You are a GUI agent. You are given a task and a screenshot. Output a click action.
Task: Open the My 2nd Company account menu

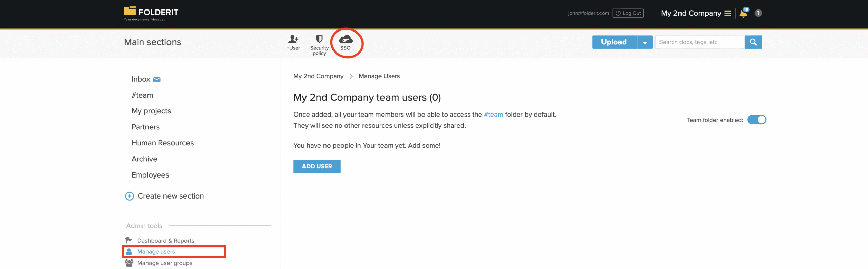[696, 13]
